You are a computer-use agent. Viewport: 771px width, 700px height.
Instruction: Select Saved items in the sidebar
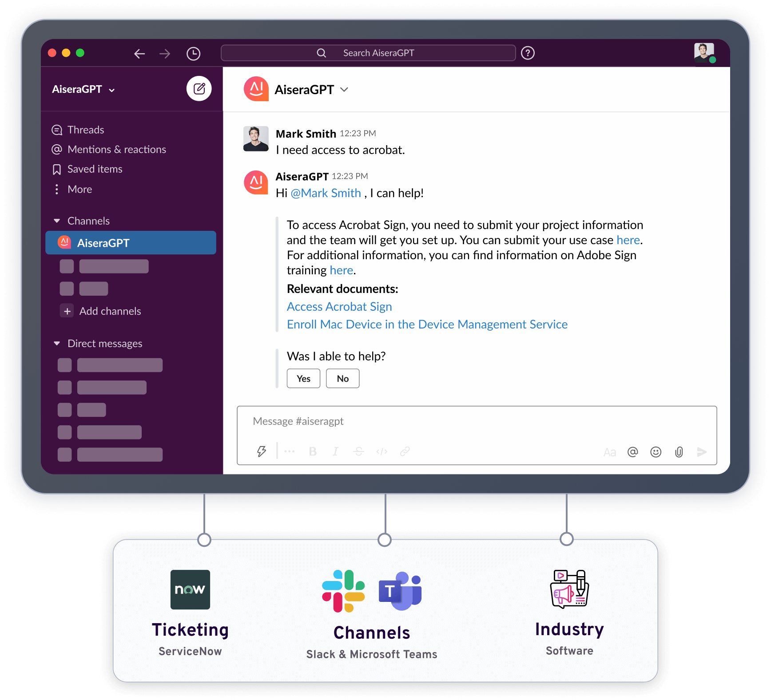pos(94,169)
